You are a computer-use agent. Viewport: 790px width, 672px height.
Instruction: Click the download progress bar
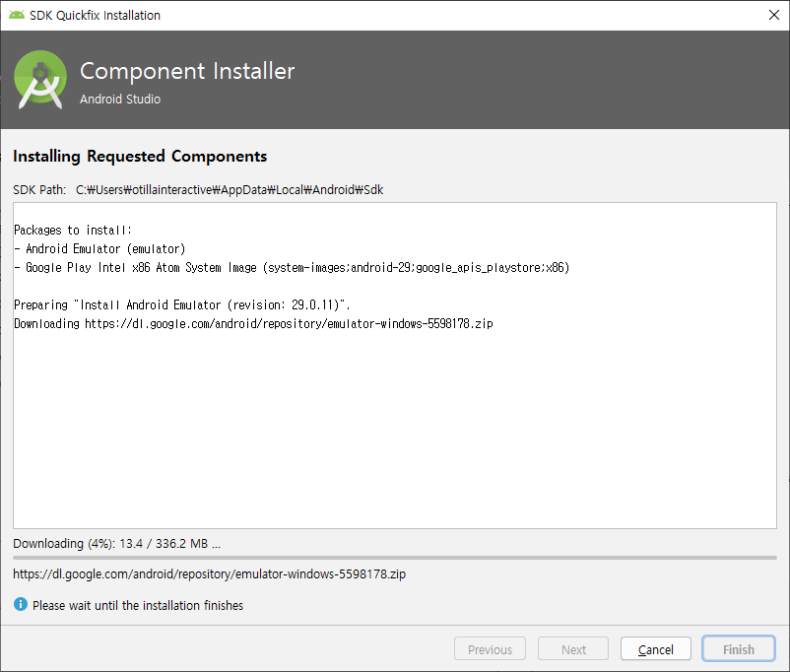(394, 558)
